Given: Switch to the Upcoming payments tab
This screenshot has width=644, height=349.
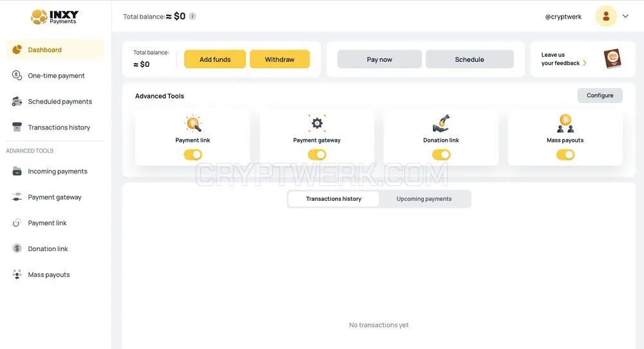Looking at the screenshot, I should (x=424, y=199).
